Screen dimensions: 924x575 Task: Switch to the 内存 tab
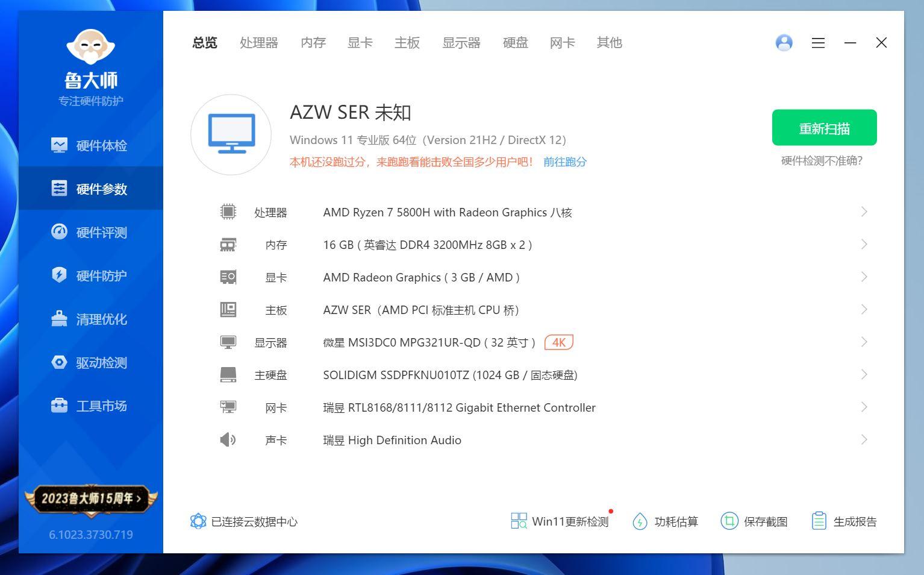pos(313,43)
